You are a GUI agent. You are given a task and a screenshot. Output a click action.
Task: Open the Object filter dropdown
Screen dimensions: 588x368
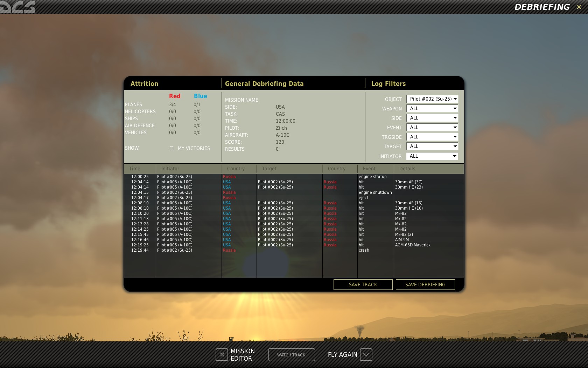point(432,99)
